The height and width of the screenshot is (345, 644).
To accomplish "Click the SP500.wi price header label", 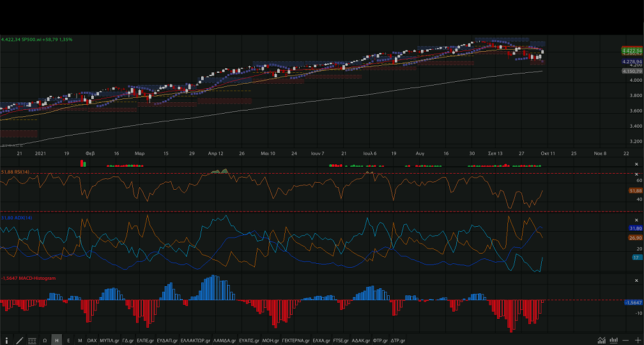I will (36, 40).
